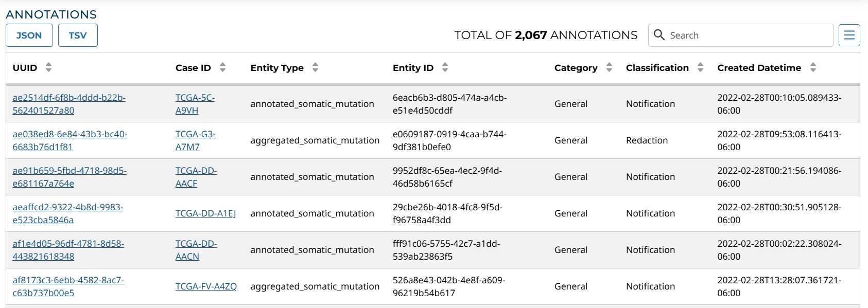
Task: Download annotations as TSV
Action: tap(78, 35)
